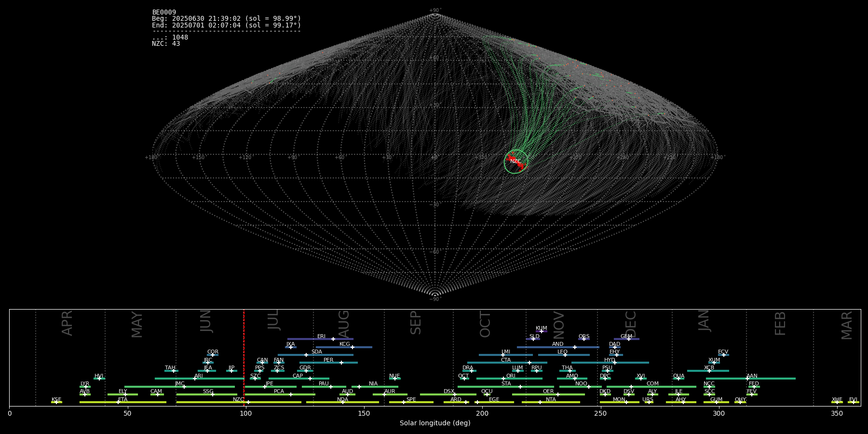
Task: Click the 300 tick on the solar longitude axis
Action: pos(719,413)
